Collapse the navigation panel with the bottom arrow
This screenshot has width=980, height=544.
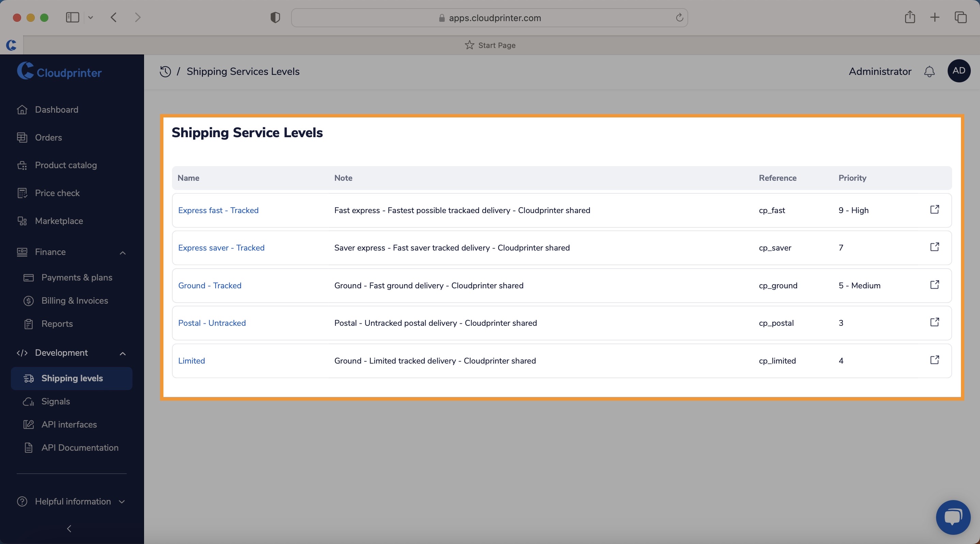tap(69, 528)
